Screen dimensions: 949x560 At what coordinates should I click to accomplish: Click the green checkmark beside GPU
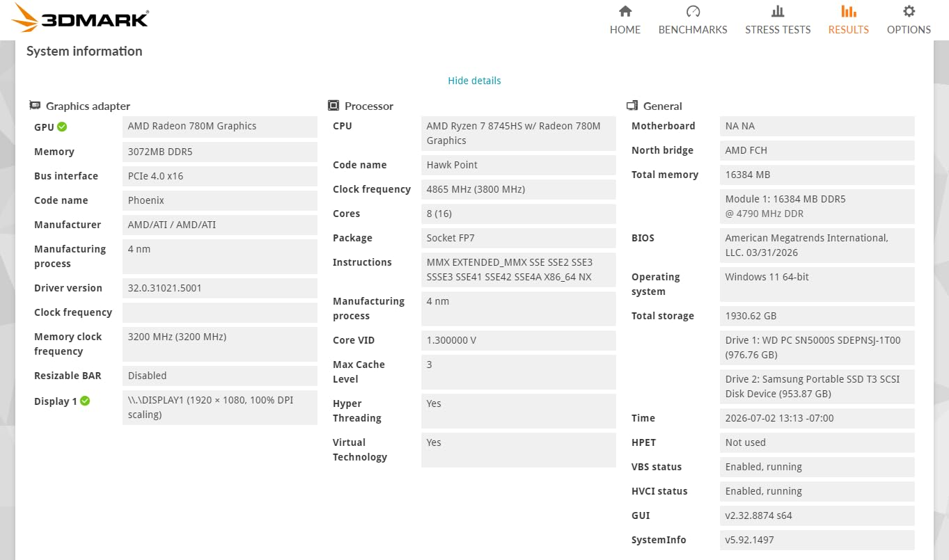pos(62,127)
